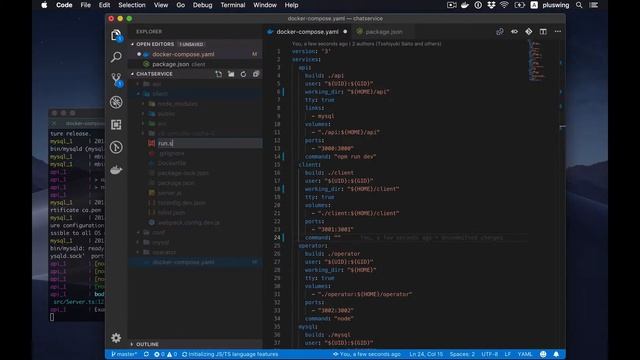Click the git blame text in status bar
Screen dimensions: 640x360
point(367,354)
